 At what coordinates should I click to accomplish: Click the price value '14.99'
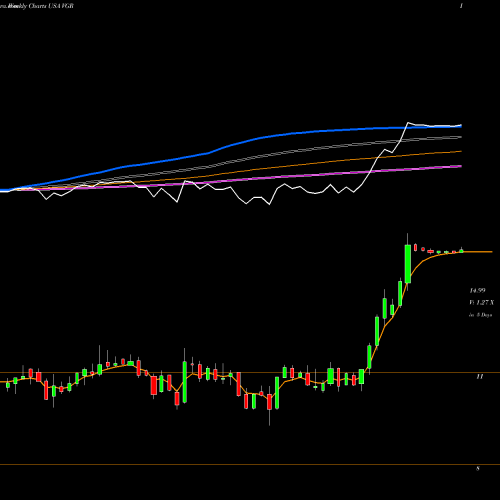tap(477, 291)
